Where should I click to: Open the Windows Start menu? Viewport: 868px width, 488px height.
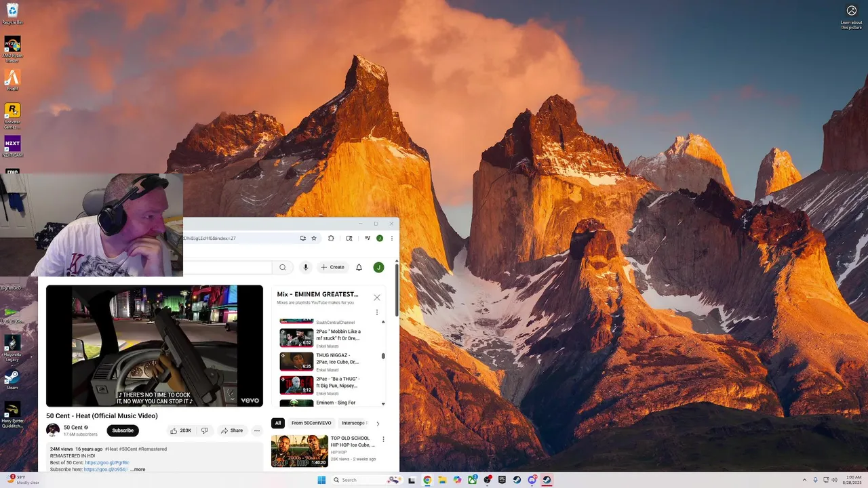click(321, 480)
